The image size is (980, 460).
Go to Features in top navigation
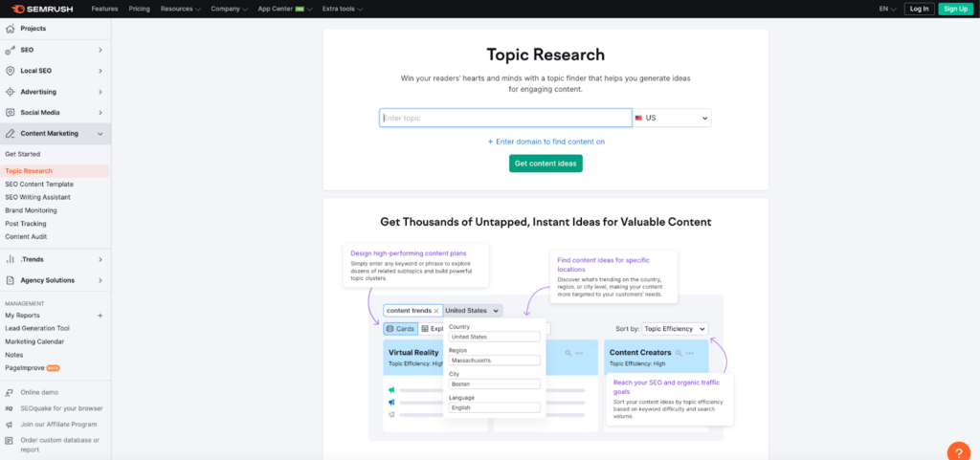pyautogui.click(x=104, y=9)
